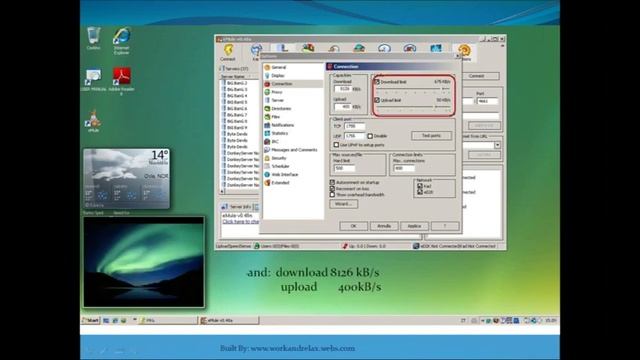Click the UDP port input field
Image resolution: width=640 pixels, height=360 pixels.
354,136
